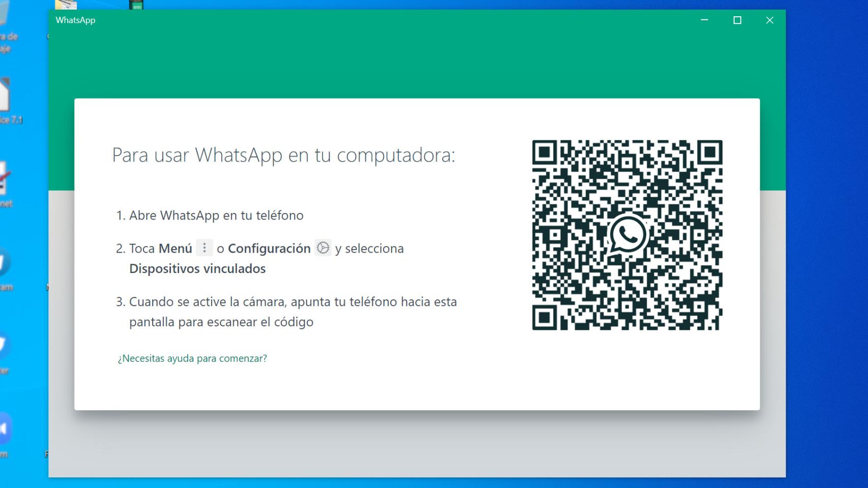Click the bold "Menú" word

pyautogui.click(x=176, y=249)
